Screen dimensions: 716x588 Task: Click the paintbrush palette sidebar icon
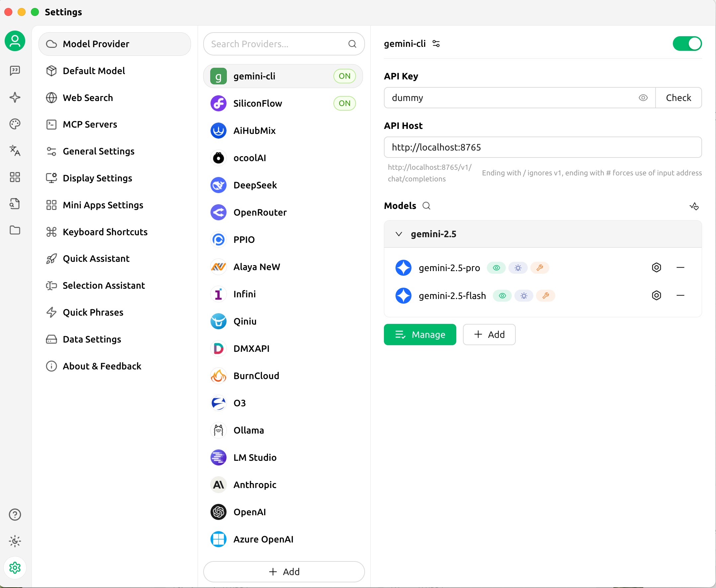15,124
